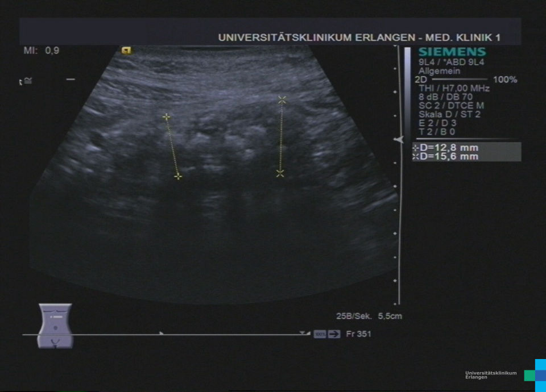The height and width of the screenshot is (392, 546).
Task: Click the 100% icon on the cine bar
Action: (320, 334)
